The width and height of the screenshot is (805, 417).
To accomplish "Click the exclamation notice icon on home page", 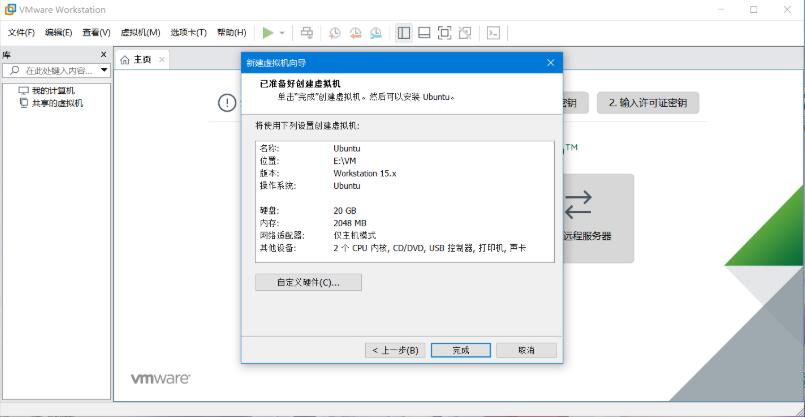I will pyautogui.click(x=226, y=103).
